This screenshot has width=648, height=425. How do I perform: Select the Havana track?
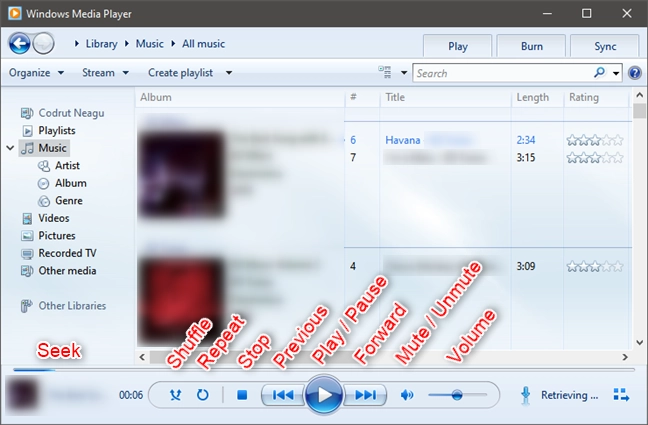(x=403, y=140)
